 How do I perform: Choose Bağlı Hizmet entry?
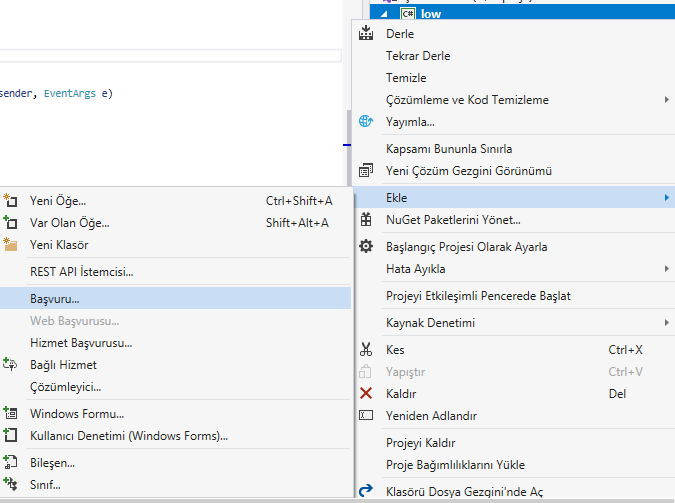175,364
